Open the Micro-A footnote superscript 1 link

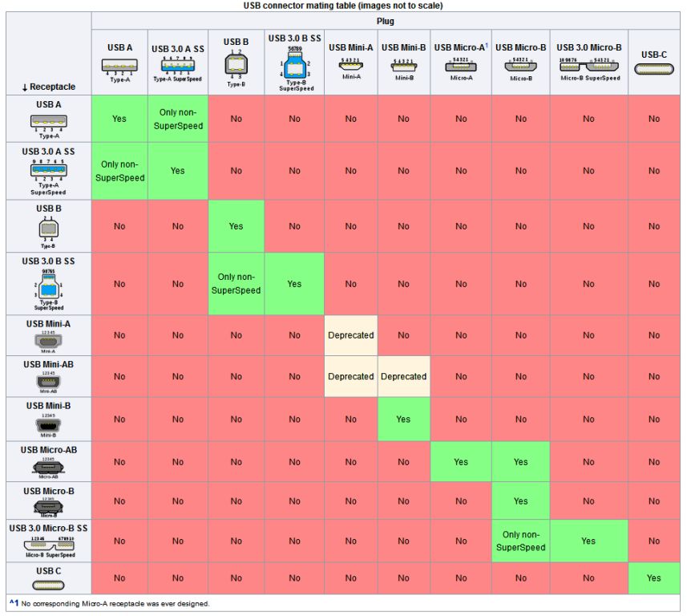[487, 46]
